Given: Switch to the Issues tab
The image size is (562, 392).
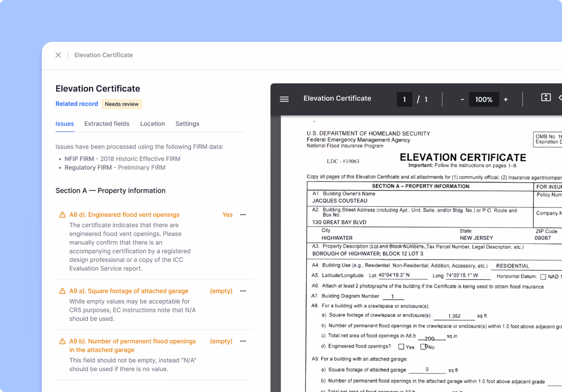Looking at the screenshot, I should pos(64,124).
